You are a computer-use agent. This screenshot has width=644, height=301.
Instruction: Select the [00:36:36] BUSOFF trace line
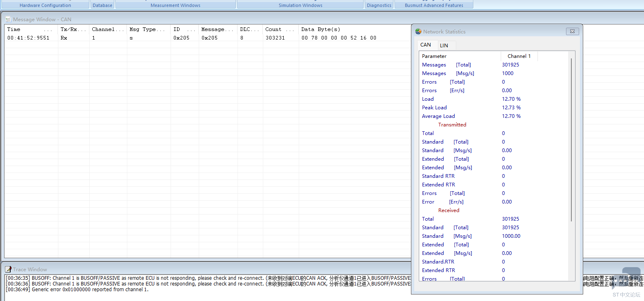[208, 284]
